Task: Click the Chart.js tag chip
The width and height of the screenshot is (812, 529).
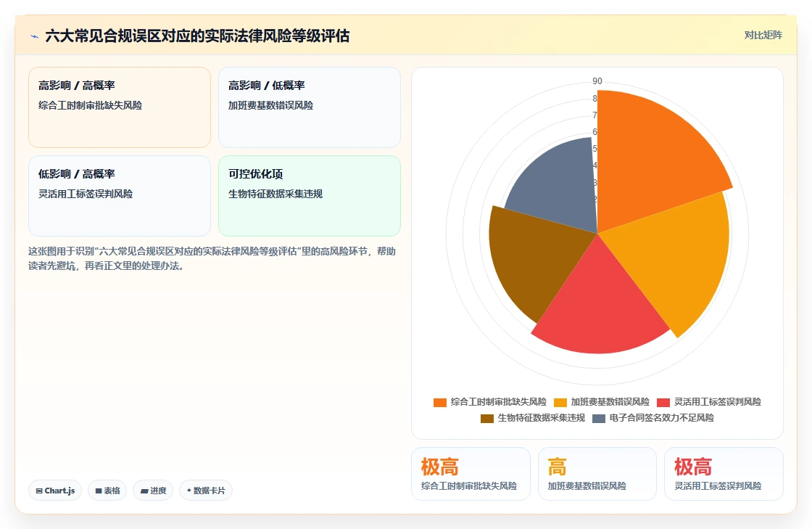Action: pos(55,491)
